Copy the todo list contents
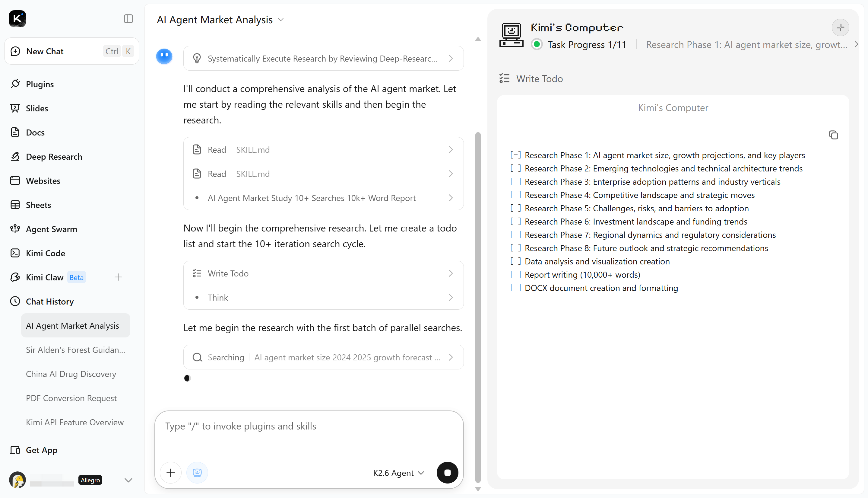 pos(834,135)
